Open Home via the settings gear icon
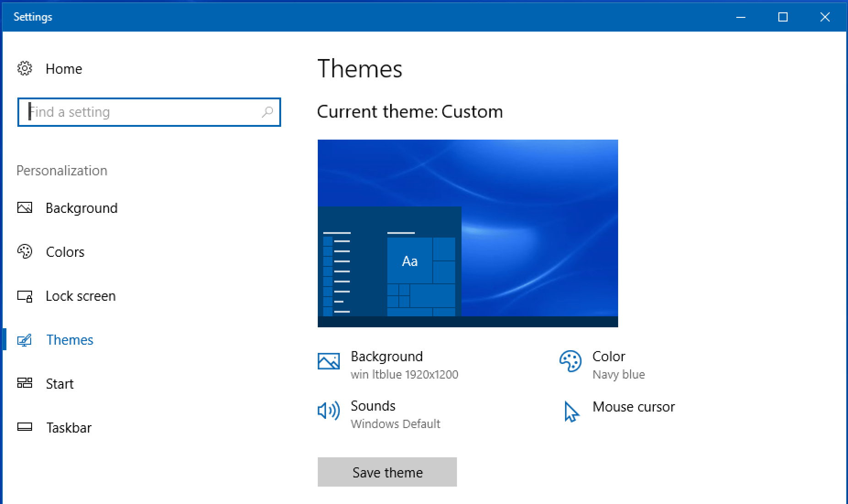 coord(25,69)
